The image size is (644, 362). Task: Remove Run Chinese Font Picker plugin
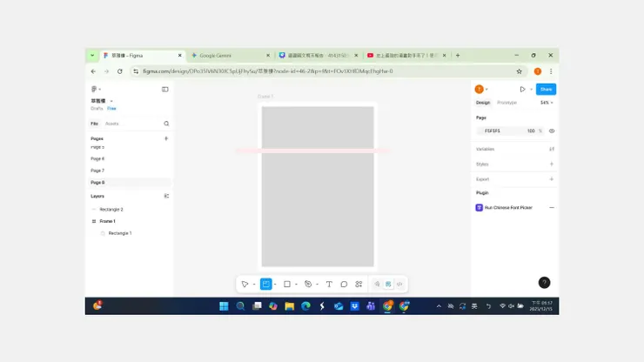pos(552,207)
